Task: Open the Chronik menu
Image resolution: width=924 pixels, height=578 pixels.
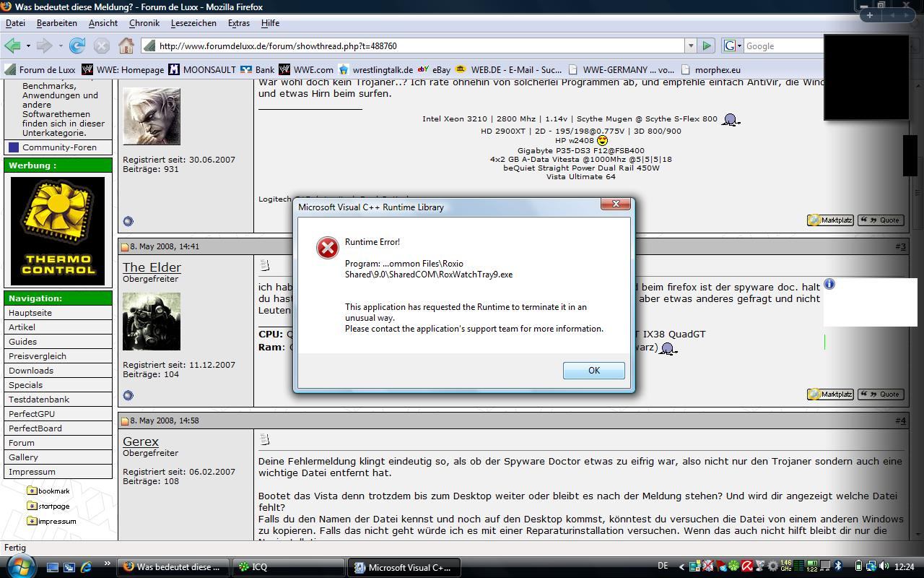Action: (x=144, y=23)
